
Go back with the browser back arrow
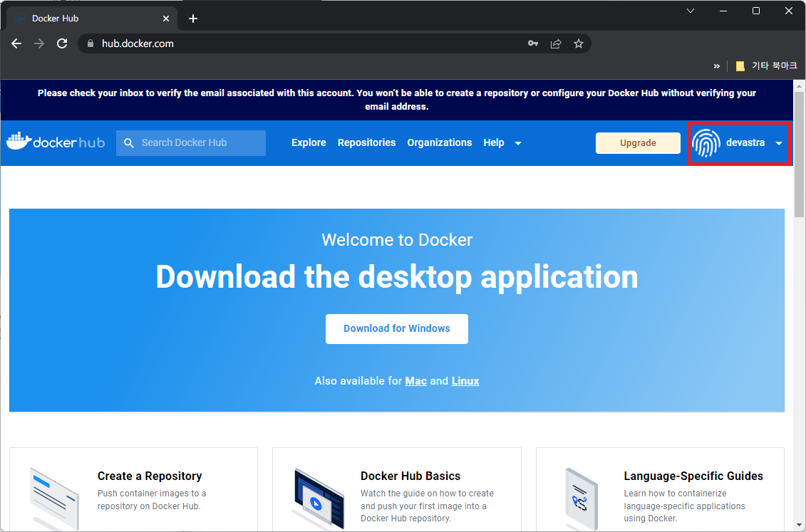click(16, 43)
